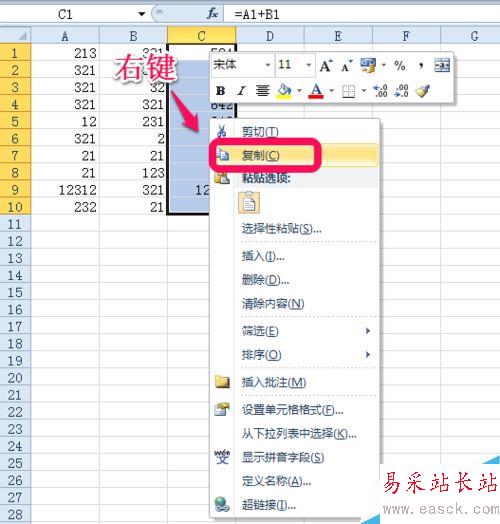Apply the red font color icon
The image size is (500, 524).
[316, 91]
